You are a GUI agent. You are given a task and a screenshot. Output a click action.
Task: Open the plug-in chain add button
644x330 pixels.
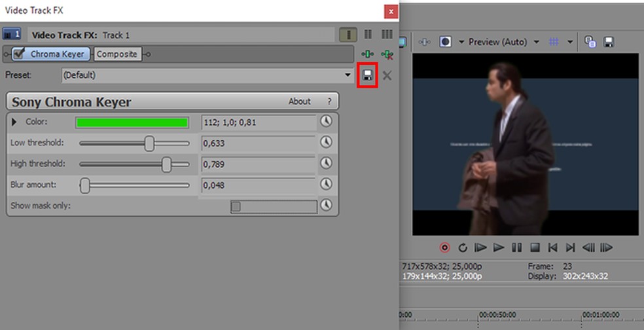tap(368, 54)
